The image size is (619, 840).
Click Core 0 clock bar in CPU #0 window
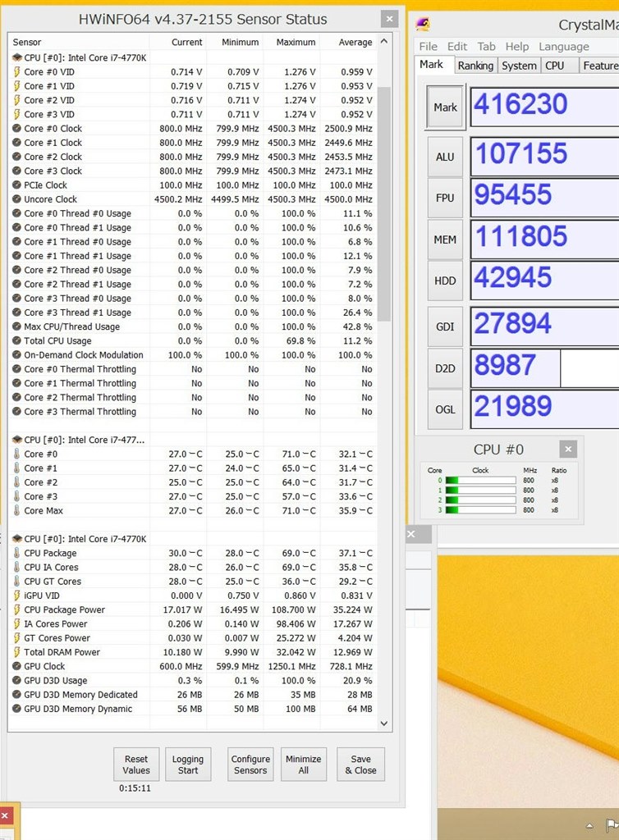click(x=481, y=481)
